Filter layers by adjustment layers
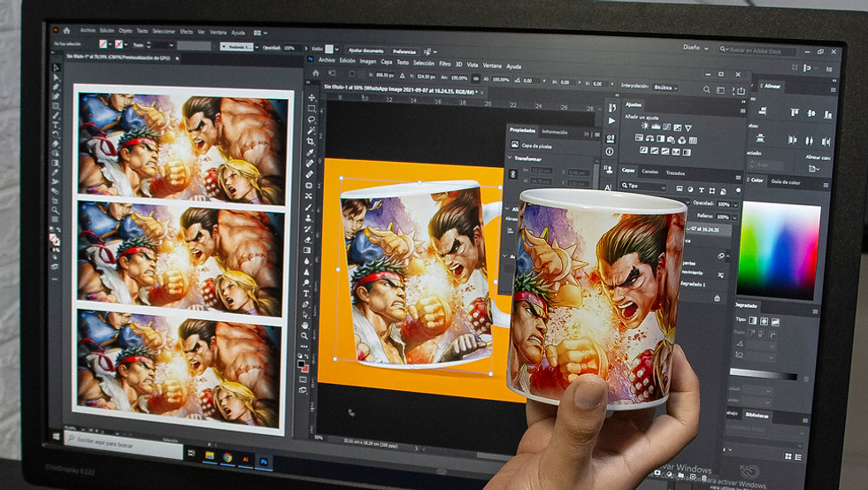The width and height of the screenshot is (868, 490). (690, 189)
